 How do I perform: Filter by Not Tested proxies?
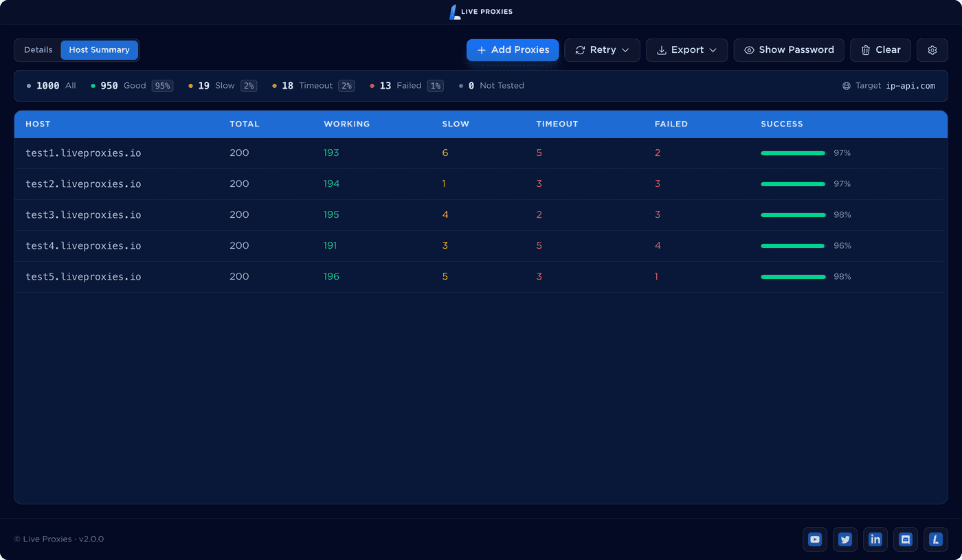pyautogui.click(x=491, y=86)
